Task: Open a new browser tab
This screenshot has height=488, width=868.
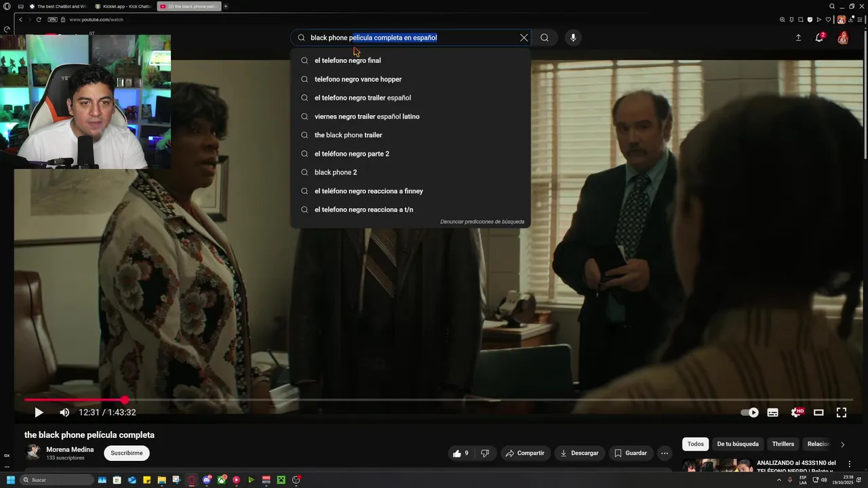Action: pos(226,6)
